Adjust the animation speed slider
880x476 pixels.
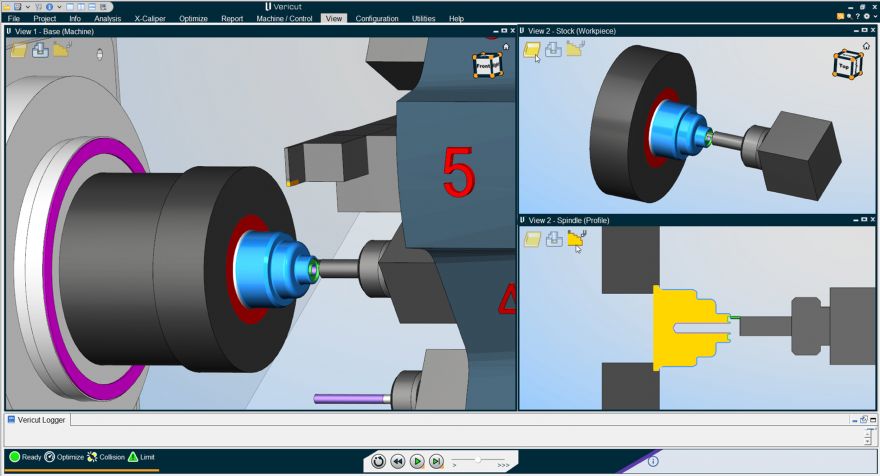[478, 460]
